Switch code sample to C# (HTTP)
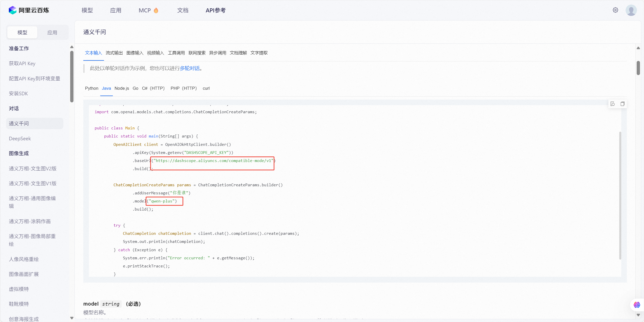Viewport: 644px width, 322px height. [153, 88]
